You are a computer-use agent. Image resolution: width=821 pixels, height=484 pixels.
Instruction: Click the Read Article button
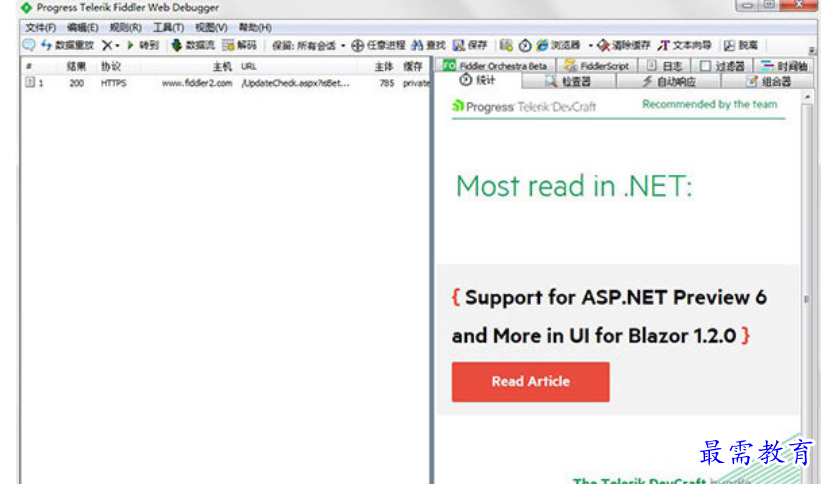tap(530, 382)
